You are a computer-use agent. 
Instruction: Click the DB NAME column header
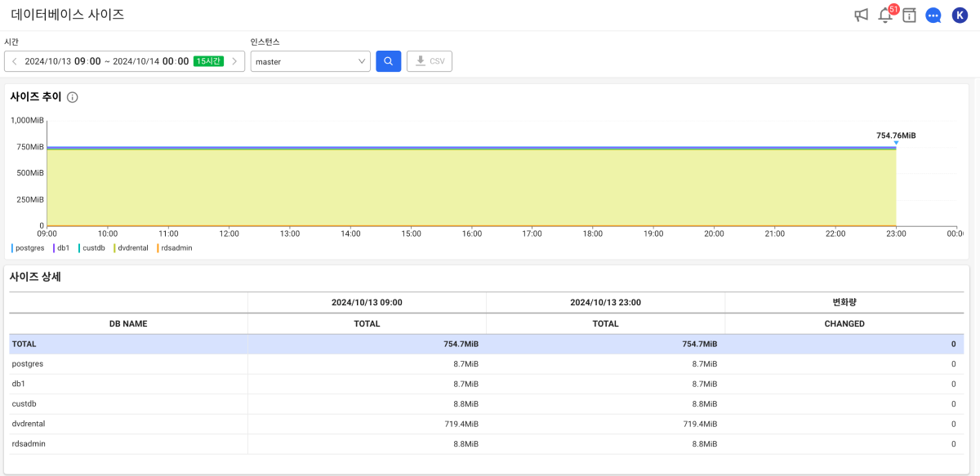click(128, 324)
